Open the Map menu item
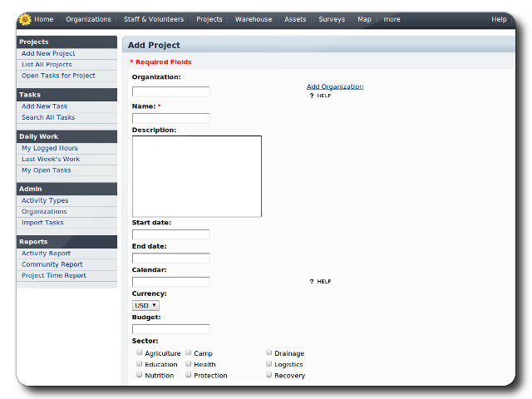This screenshot has height=399, width=532. (x=364, y=19)
